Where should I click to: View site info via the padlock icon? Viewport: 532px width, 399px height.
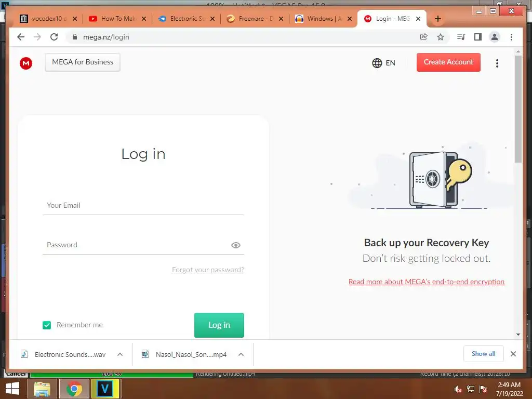point(75,37)
